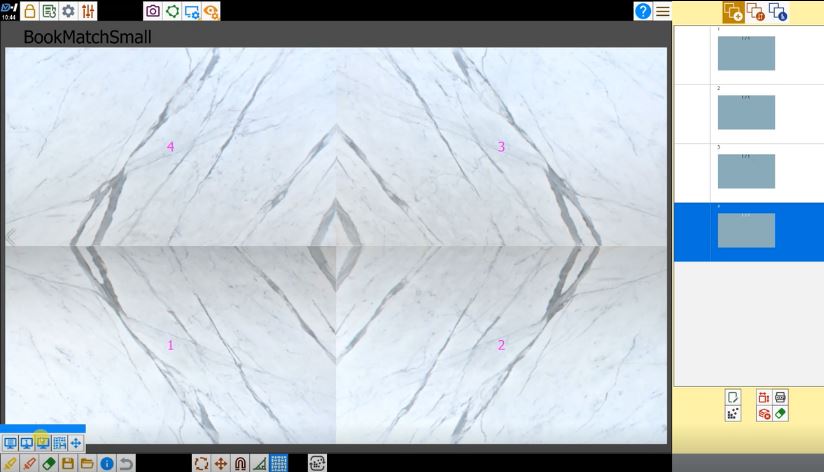
Task: Expand the left side panel chevron
Action: (11, 238)
